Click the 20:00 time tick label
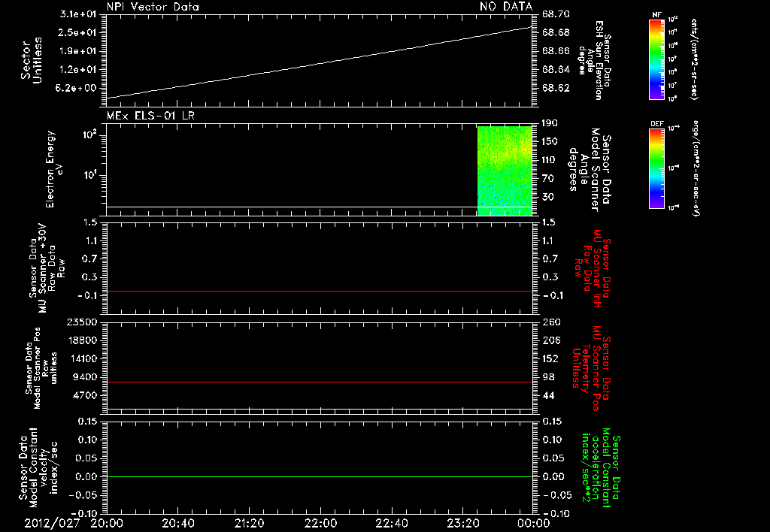 (107, 523)
